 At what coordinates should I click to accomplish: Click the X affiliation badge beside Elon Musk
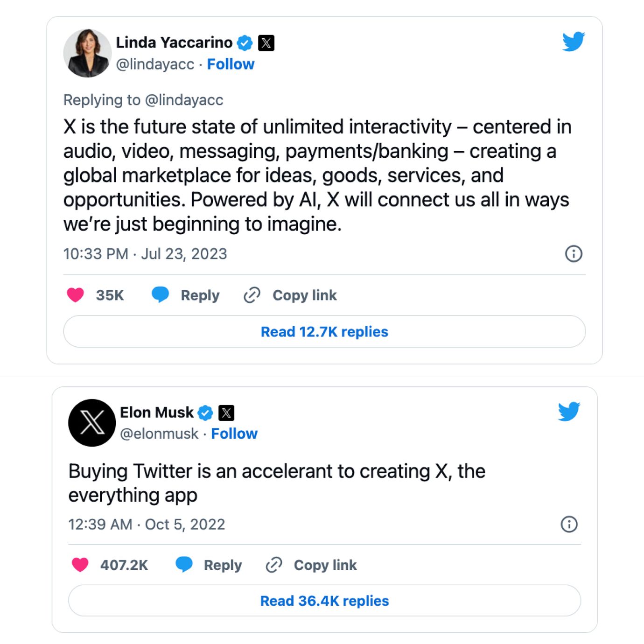(x=226, y=413)
